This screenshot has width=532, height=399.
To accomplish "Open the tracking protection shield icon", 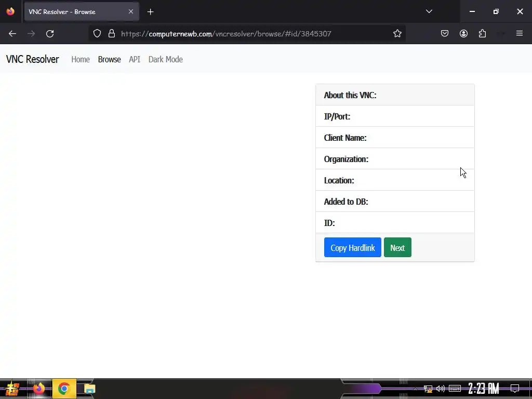I will tap(97, 34).
